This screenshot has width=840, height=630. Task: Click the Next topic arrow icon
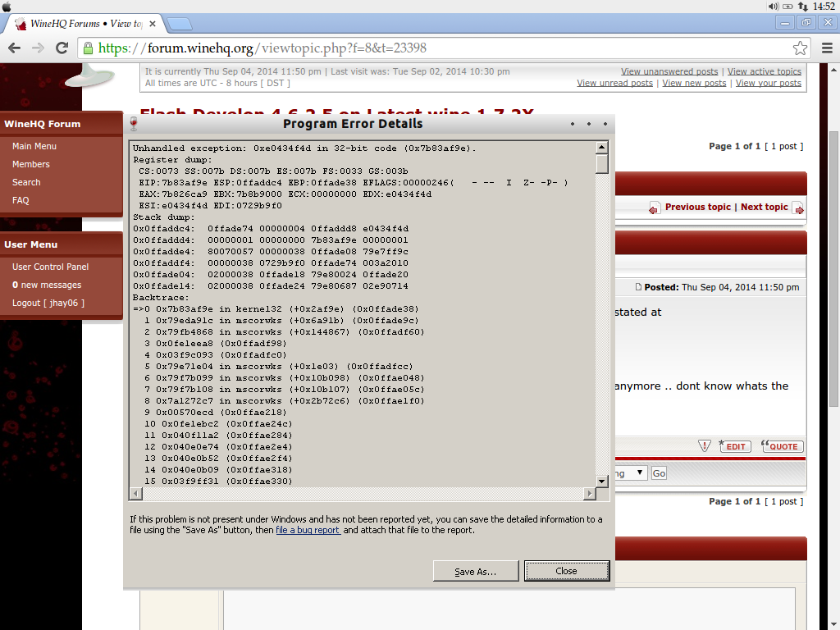click(797, 208)
